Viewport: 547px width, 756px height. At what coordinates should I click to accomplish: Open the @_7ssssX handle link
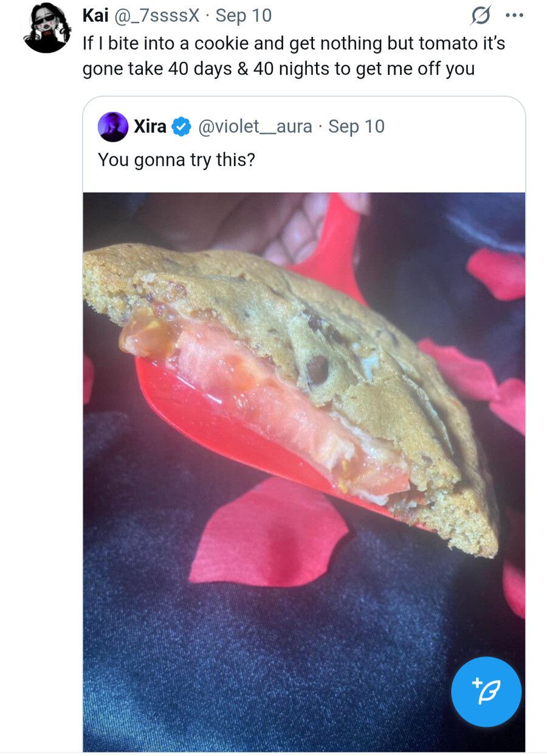pyautogui.click(x=156, y=15)
